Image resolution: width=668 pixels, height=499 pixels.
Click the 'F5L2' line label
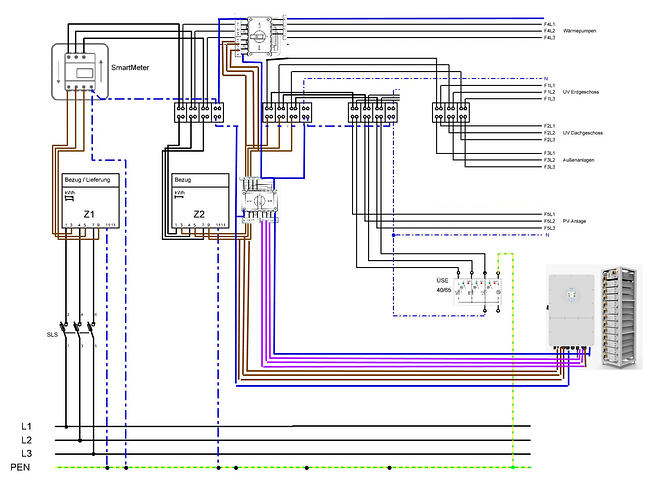point(549,221)
